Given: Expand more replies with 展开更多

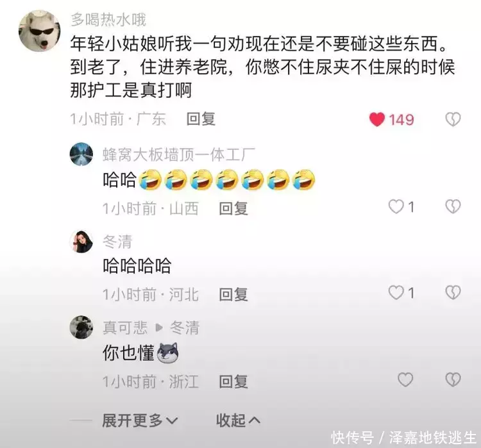Looking at the screenshot, I should click(x=140, y=420).
